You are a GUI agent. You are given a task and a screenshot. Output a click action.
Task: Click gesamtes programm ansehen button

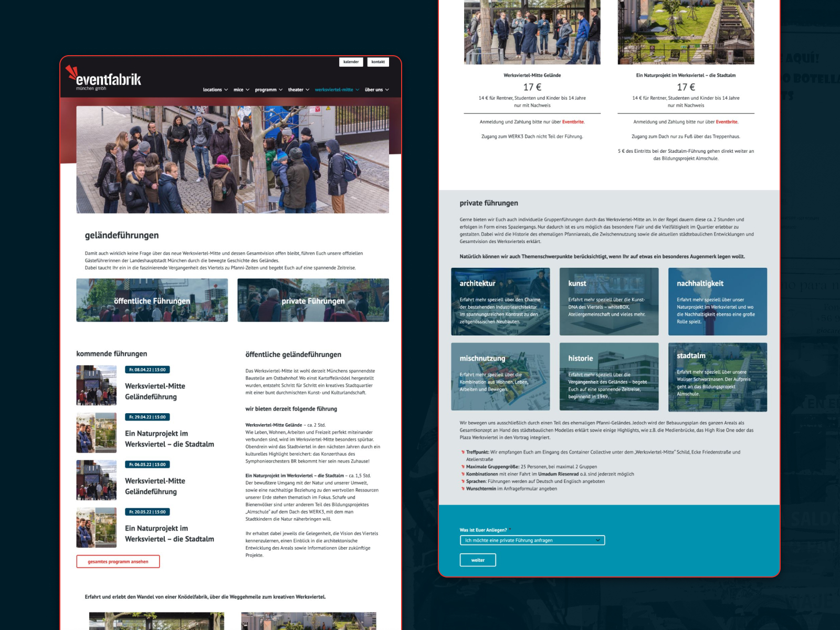click(118, 562)
